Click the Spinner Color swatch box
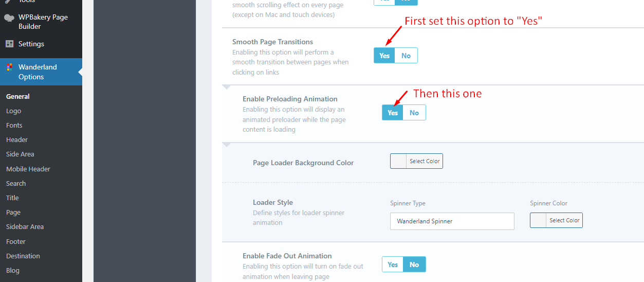Image resolution: width=644 pixels, height=282 pixels. tap(538, 220)
